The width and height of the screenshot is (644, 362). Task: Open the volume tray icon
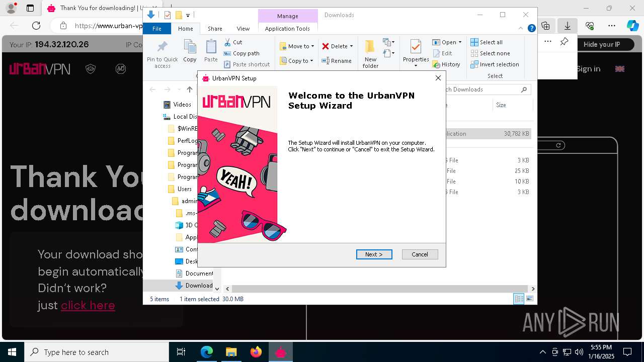[x=579, y=352]
